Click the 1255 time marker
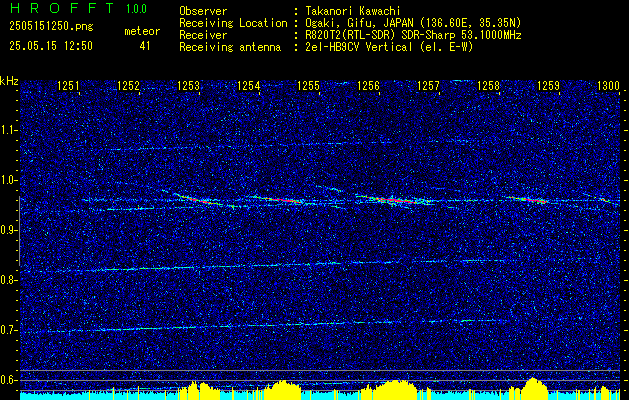 point(308,85)
